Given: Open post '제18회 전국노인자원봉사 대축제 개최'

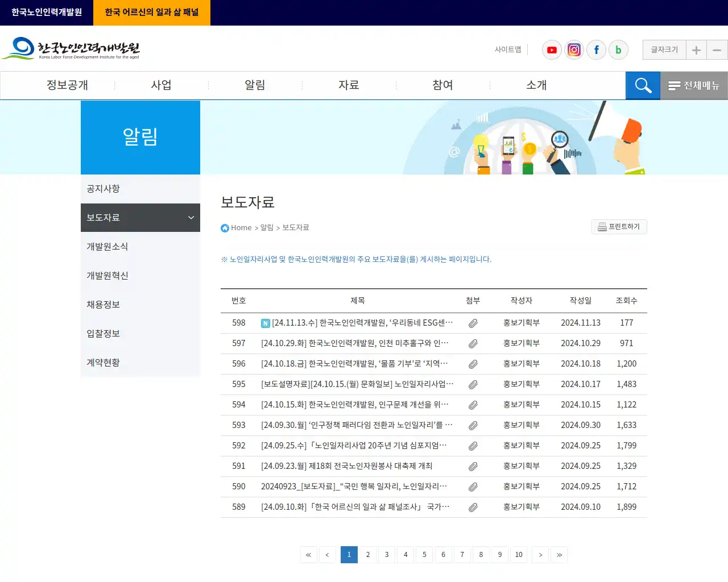Looking at the screenshot, I should coord(346,466).
